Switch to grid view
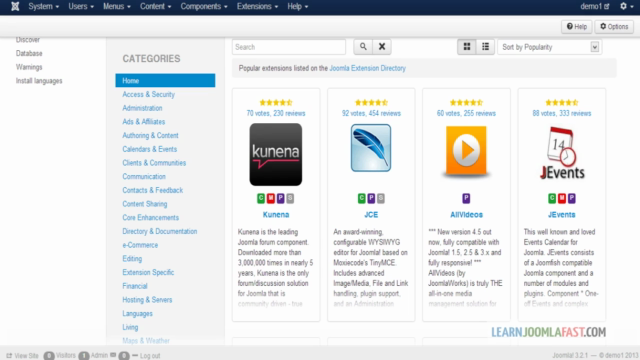Screen dimensions: 640x360 (467, 47)
